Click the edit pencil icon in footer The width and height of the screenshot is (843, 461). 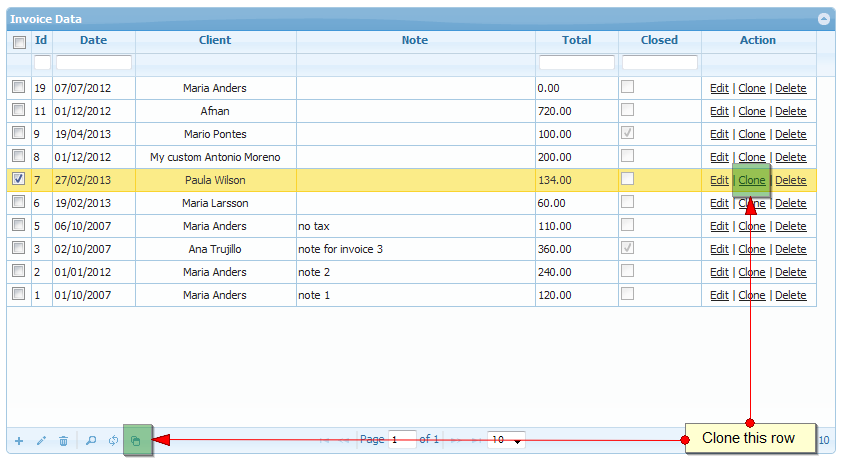coord(41,440)
